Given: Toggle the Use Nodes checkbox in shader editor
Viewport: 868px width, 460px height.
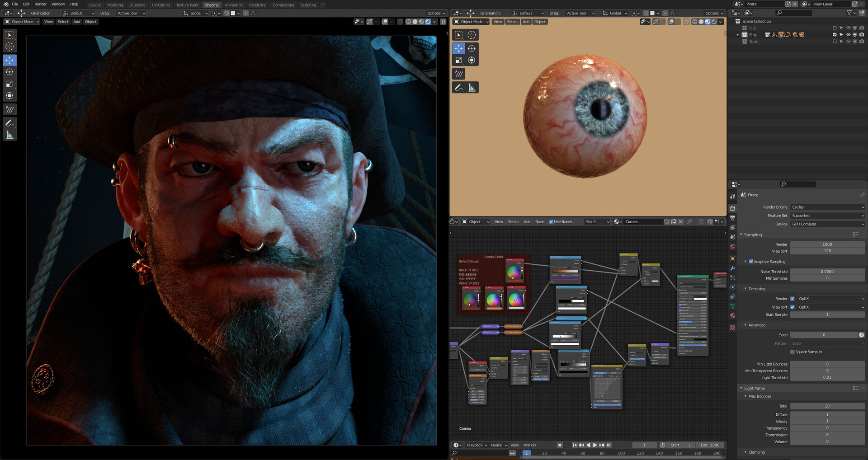Looking at the screenshot, I should [552, 221].
